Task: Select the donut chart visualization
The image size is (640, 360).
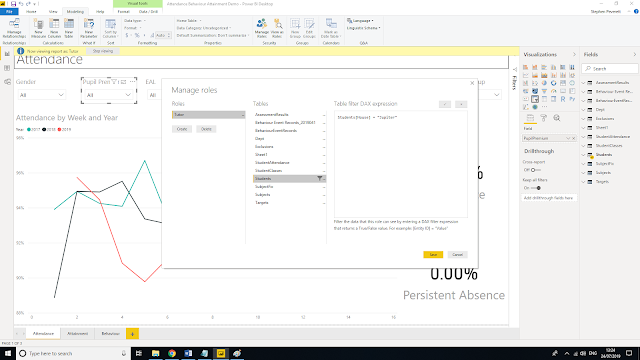Action: (x=553, y=83)
